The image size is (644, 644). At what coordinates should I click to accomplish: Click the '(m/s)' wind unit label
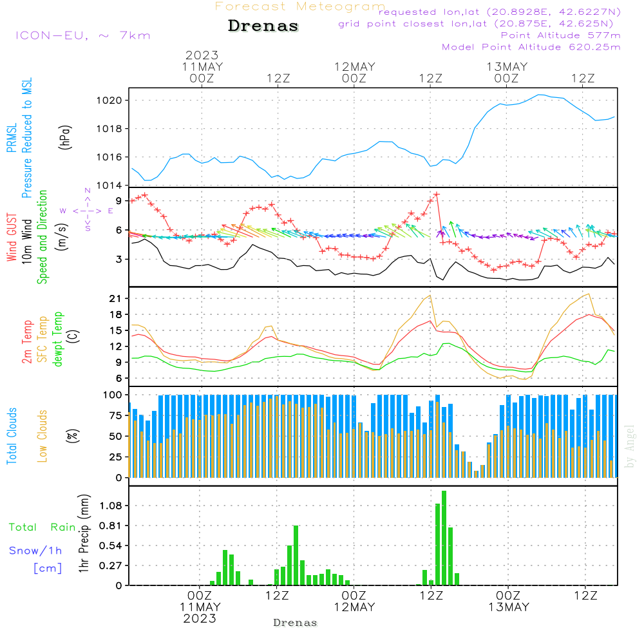tap(62, 237)
